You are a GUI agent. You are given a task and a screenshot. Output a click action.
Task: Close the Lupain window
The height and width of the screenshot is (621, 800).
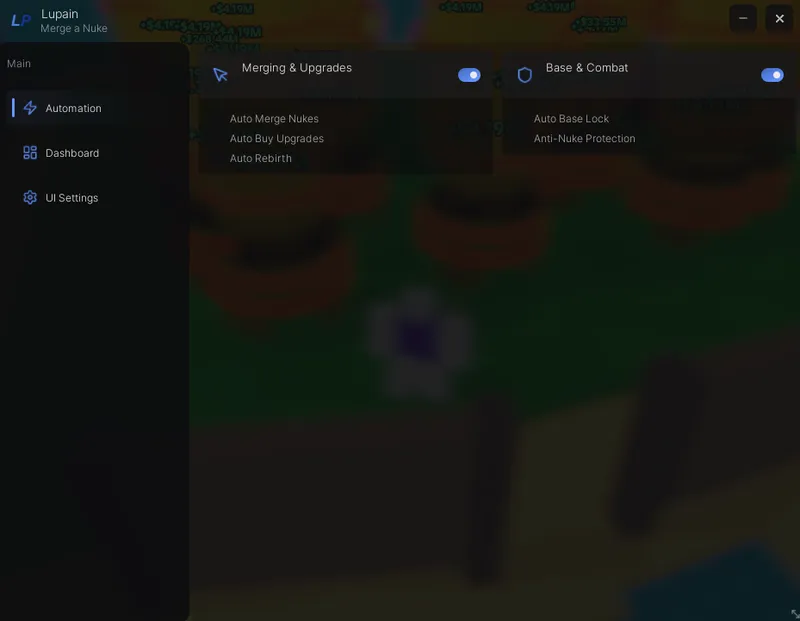[x=779, y=18]
